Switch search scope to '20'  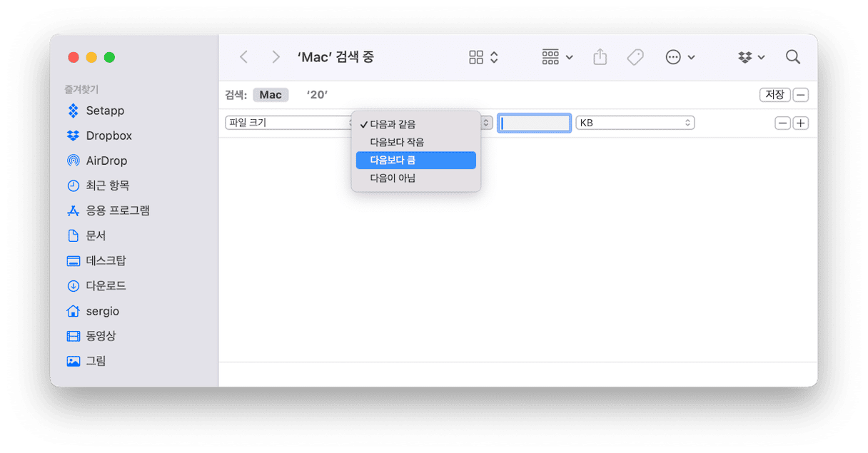click(x=317, y=95)
